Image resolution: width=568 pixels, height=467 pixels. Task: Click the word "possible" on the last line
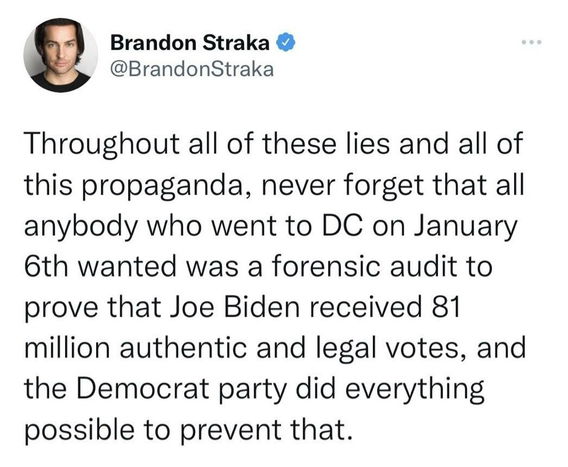[79, 430]
